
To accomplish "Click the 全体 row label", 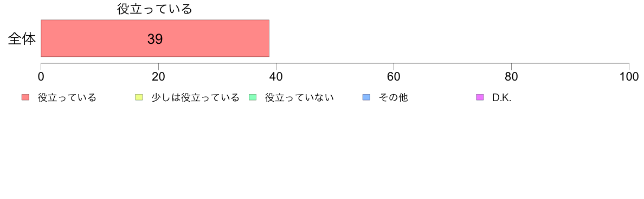I will [22, 39].
